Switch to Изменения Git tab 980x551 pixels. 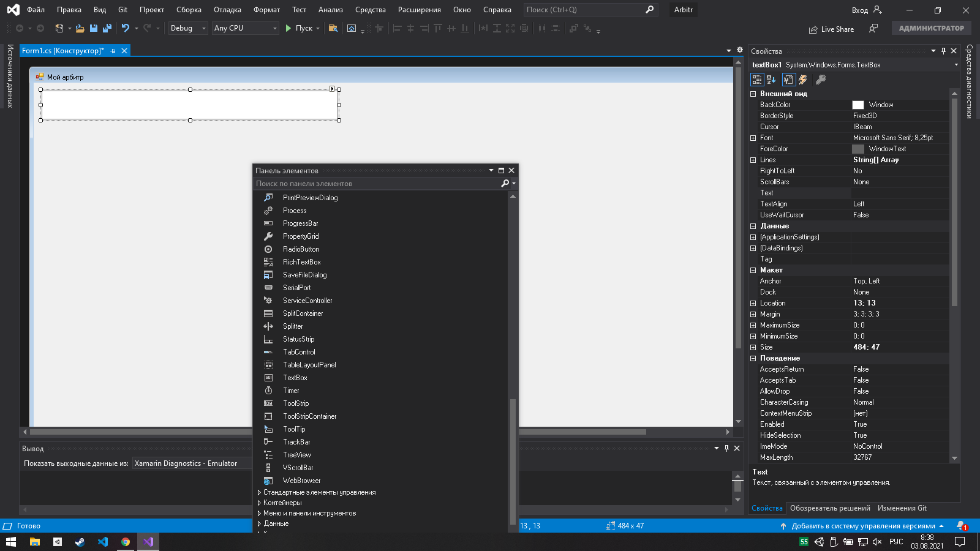[902, 508]
